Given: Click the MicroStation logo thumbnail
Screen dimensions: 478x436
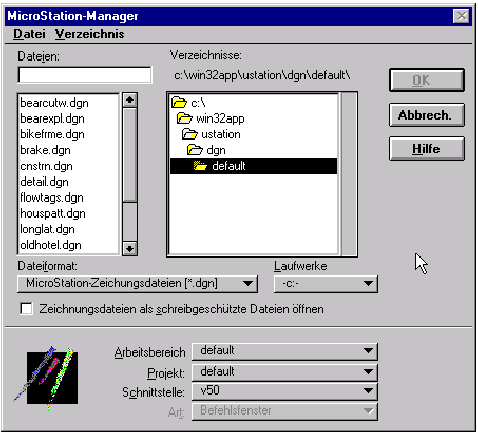Looking at the screenshot, I should 47,378.
